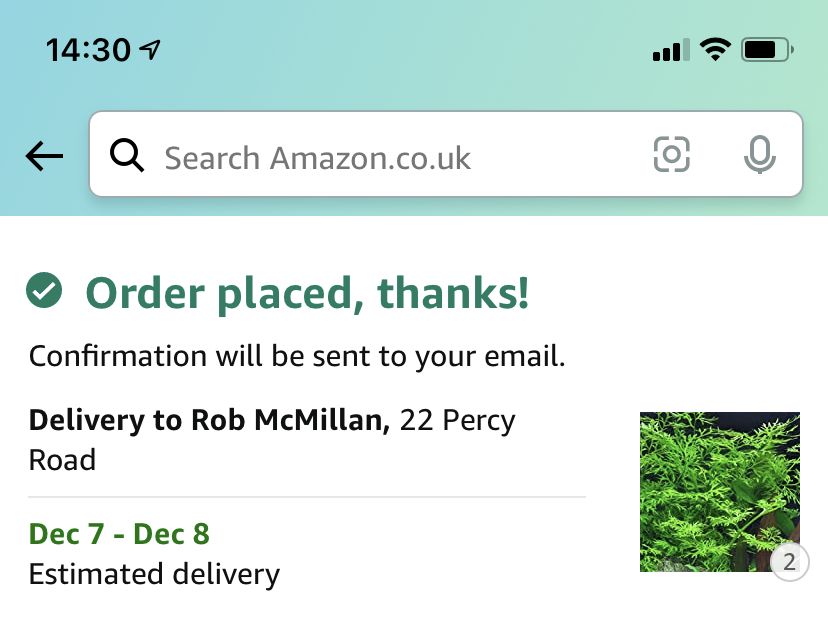This screenshot has width=828, height=625.
Task: Tap the Dec 7 - Dec 8 date
Action: 119,534
